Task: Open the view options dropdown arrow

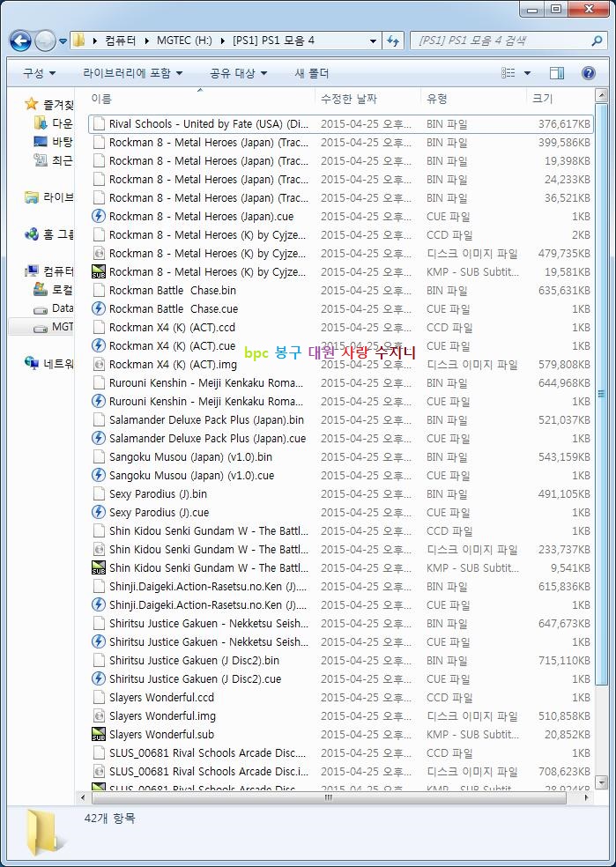Action: click(x=527, y=73)
